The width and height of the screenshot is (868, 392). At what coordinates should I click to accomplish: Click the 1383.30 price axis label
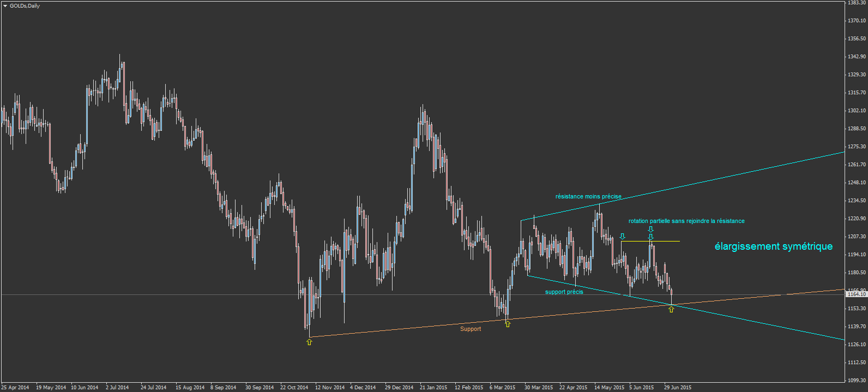(857, 3)
